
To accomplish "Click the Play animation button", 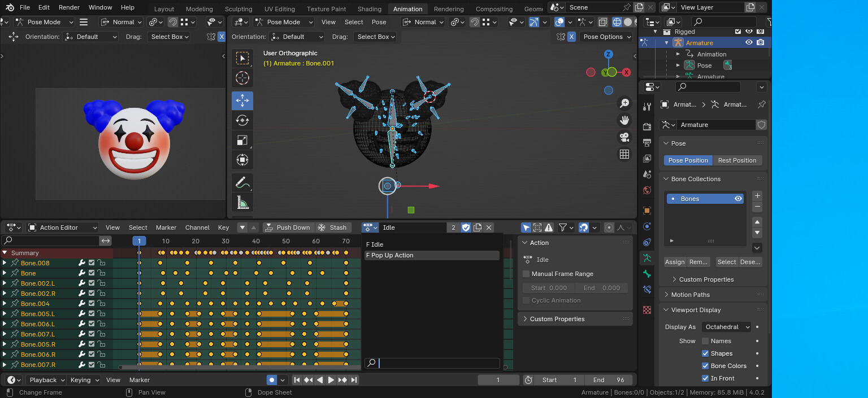I will [x=331, y=380].
